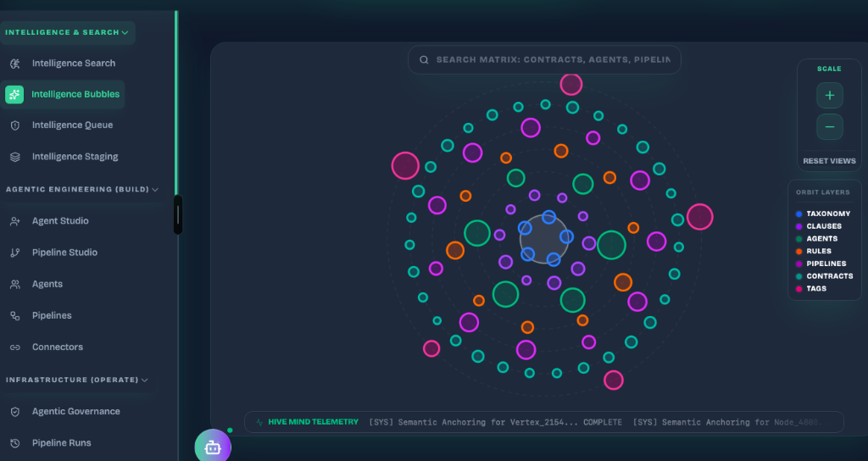The height and width of the screenshot is (461, 868).
Task: Click the Agentic Governance shield icon
Action: [x=15, y=412]
